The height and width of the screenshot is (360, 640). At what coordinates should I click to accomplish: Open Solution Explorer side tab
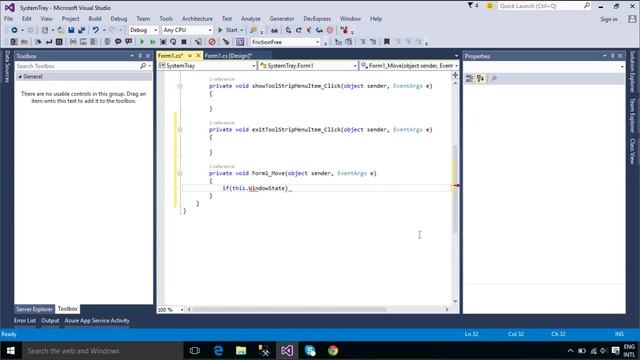click(x=632, y=72)
